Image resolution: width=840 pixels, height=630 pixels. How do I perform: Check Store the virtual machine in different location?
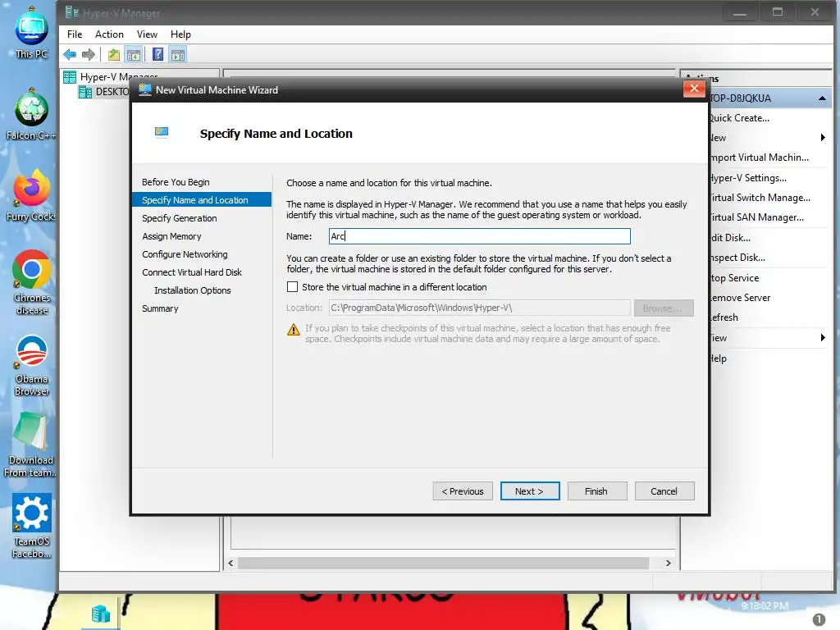pyautogui.click(x=293, y=287)
